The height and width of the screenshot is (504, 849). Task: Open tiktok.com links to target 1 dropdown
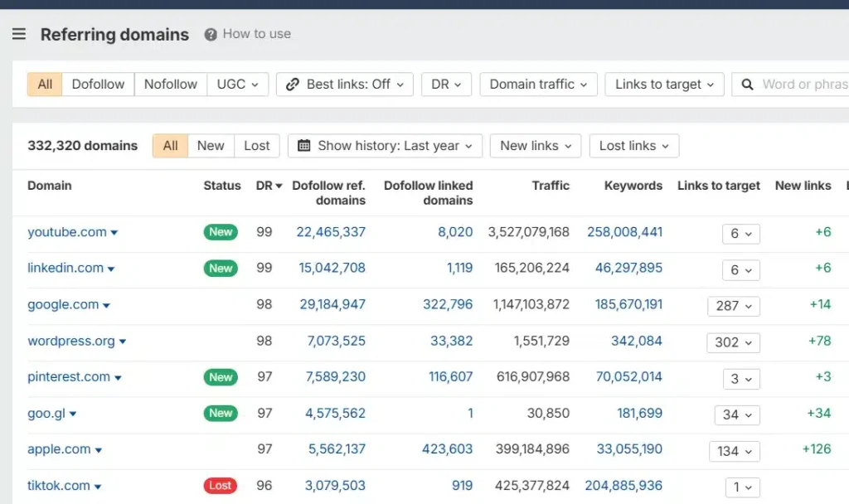(742, 487)
